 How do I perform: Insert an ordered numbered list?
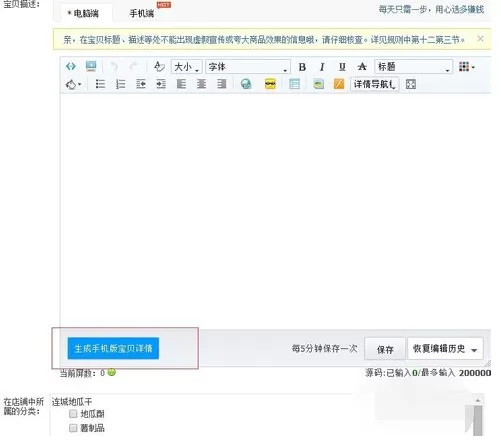point(120,84)
